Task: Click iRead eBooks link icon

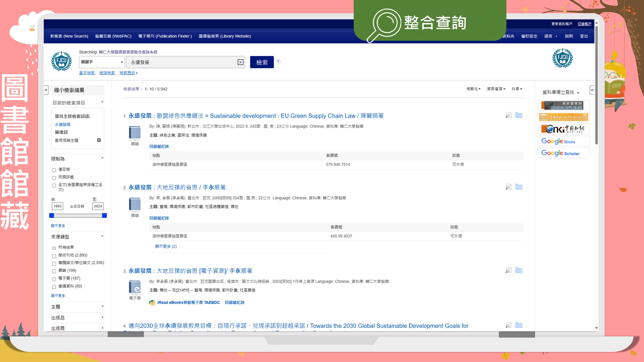Action: (x=152, y=302)
